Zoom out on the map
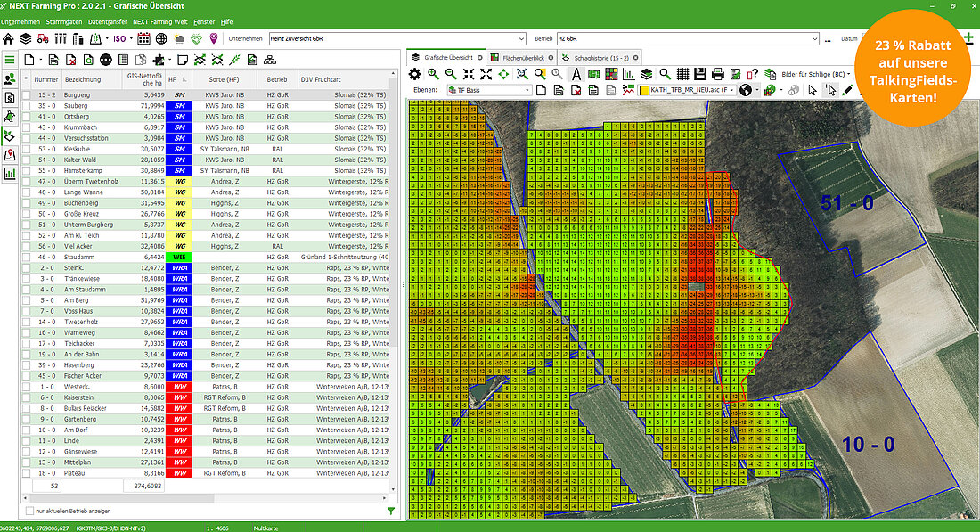This screenshot has height=532, width=980. 450,74
